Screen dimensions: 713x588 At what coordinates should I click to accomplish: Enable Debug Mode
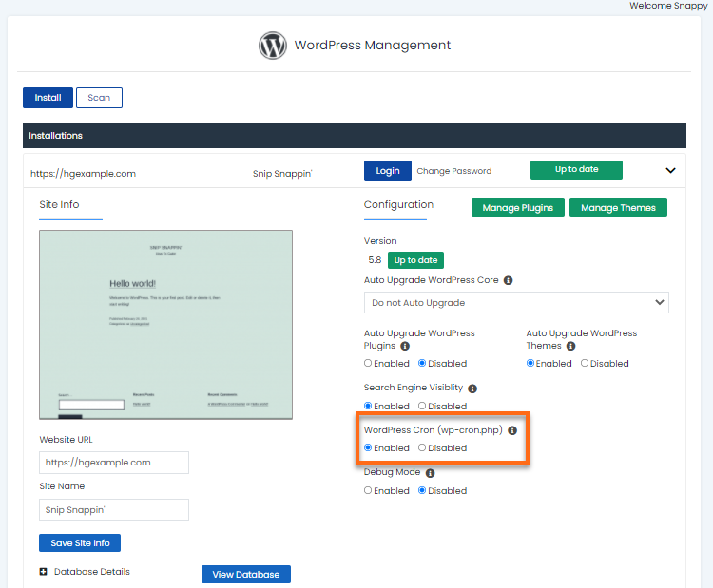click(x=368, y=490)
